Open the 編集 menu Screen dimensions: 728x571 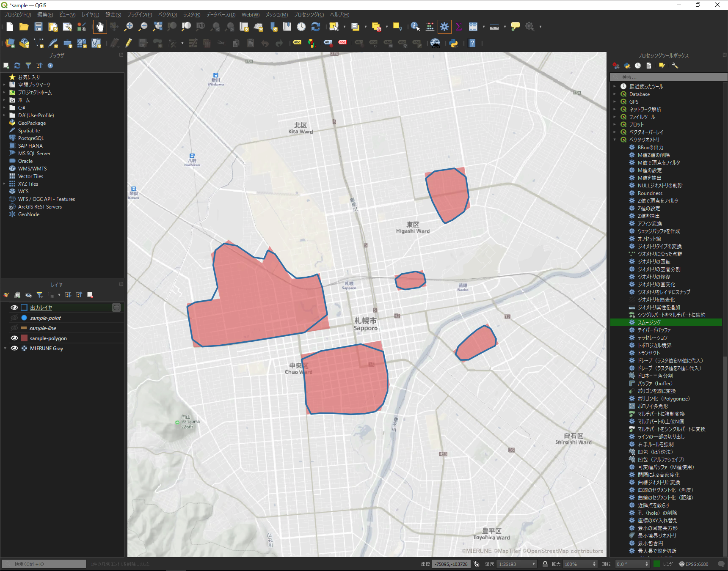[45, 15]
